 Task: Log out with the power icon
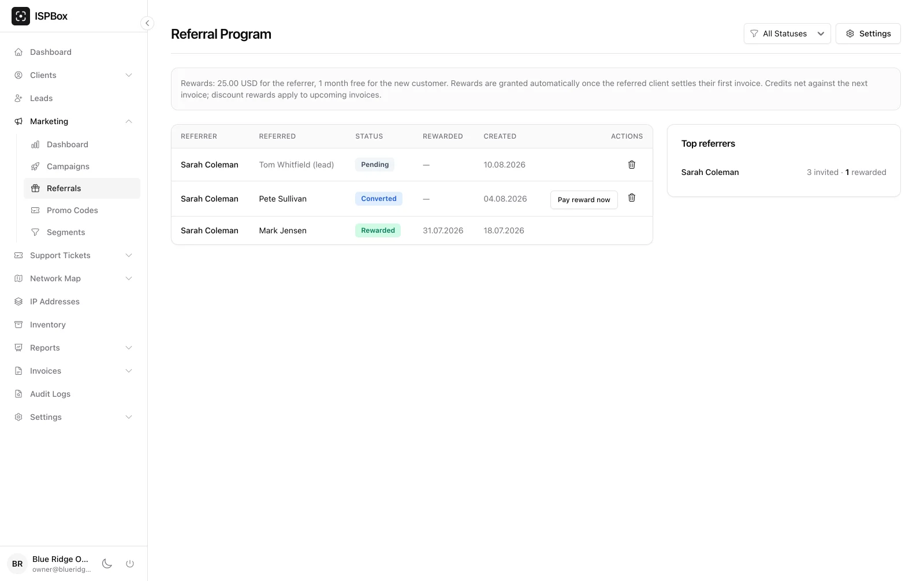(x=130, y=564)
